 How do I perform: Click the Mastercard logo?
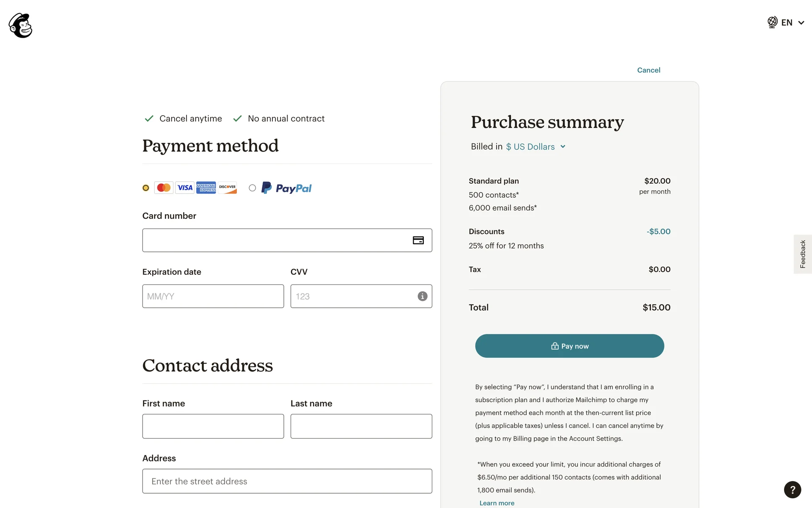164,188
